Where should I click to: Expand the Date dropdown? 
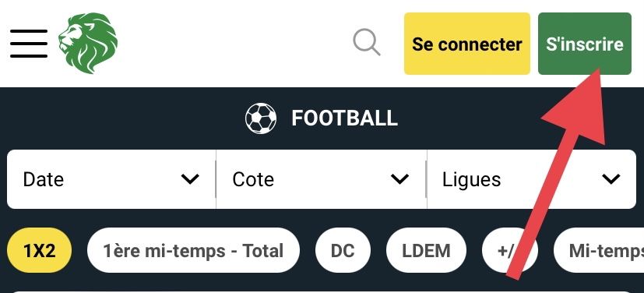coord(111,179)
